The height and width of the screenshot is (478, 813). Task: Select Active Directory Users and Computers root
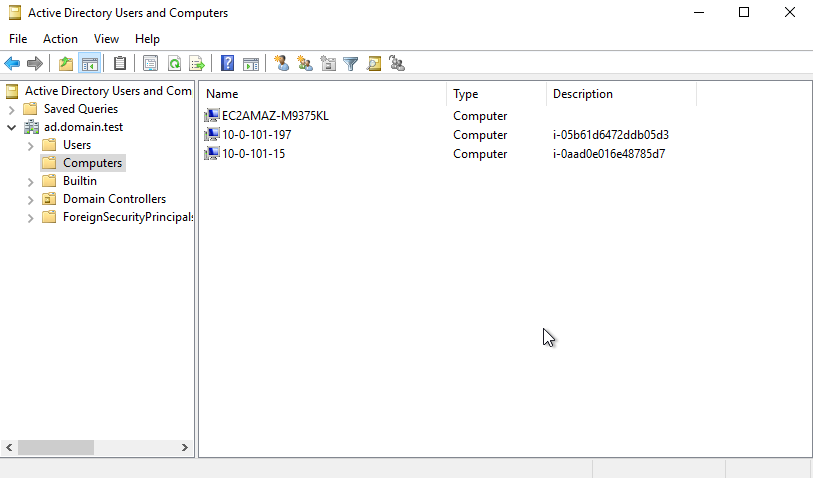108,91
